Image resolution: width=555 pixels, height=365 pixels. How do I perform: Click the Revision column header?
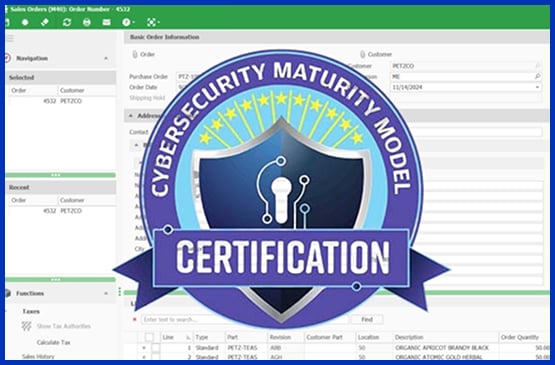[x=285, y=337]
